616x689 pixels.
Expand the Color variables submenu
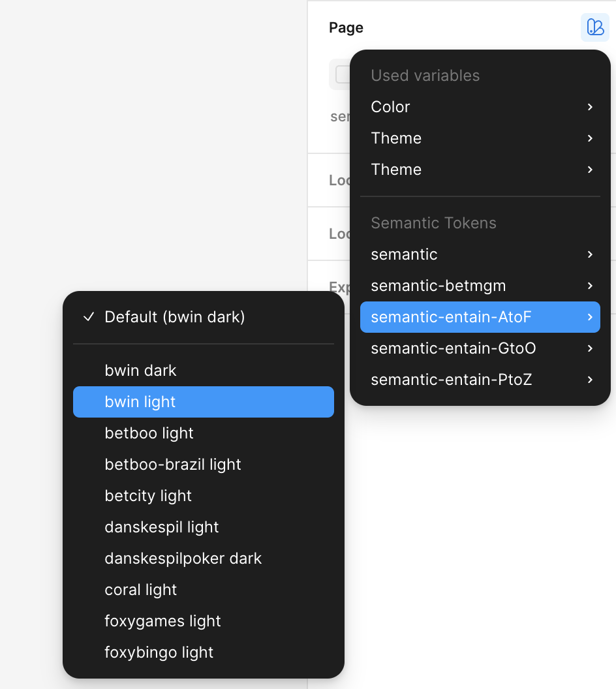(480, 107)
